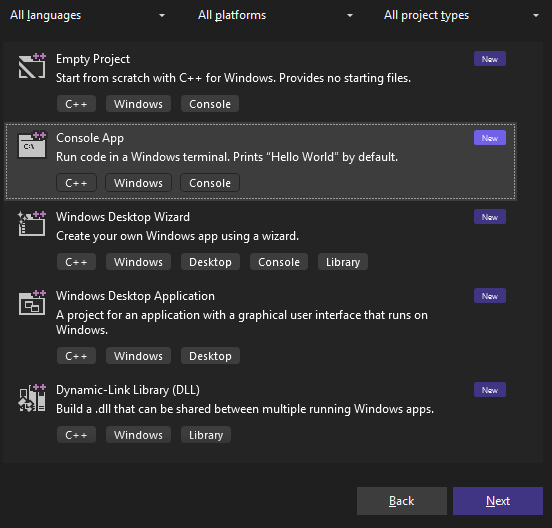Click the Console App template icon
The width and height of the screenshot is (552, 528).
[x=32, y=145]
